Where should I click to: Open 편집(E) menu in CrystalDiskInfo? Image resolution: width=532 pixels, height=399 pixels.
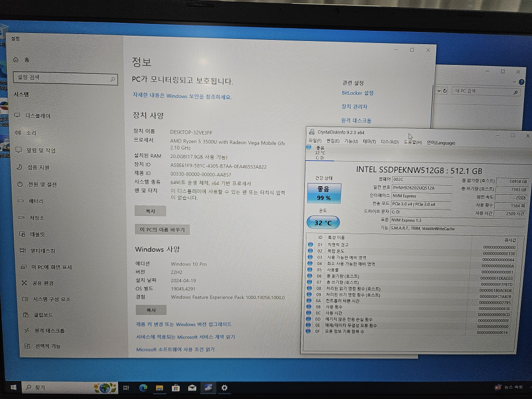point(332,141)
